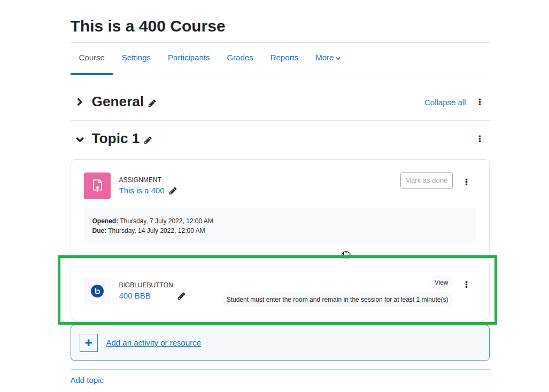Viewport: 549px width, 392px height.
Task: Click the Opened Thursday, 7 July 2022 text
Action: (x=153, y=221)
